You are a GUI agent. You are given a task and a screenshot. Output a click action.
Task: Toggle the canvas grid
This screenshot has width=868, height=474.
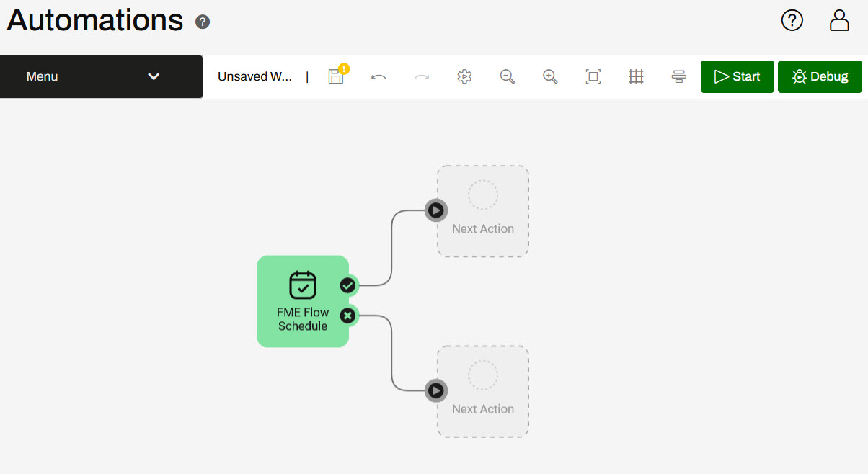(x=636, y=76)
